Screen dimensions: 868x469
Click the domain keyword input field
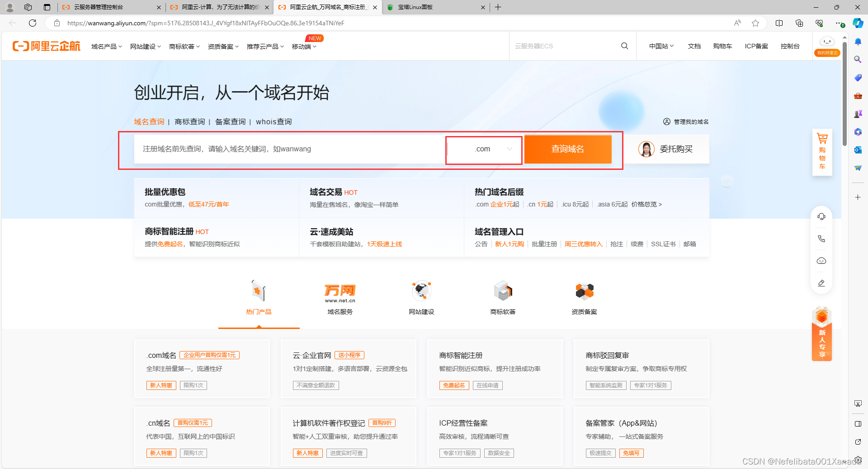[x=289, y=149]
